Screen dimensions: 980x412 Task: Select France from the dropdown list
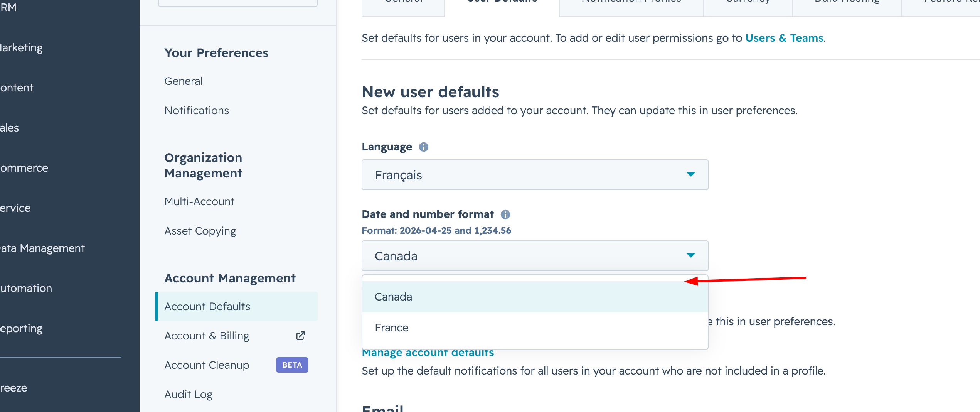pyautogui.click(x=391, y=328)
